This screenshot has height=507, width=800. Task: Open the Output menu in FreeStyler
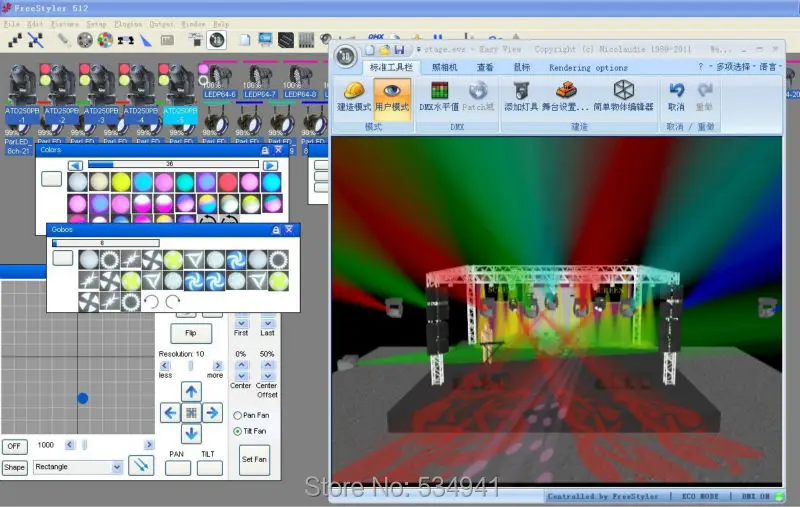(161, 24)
